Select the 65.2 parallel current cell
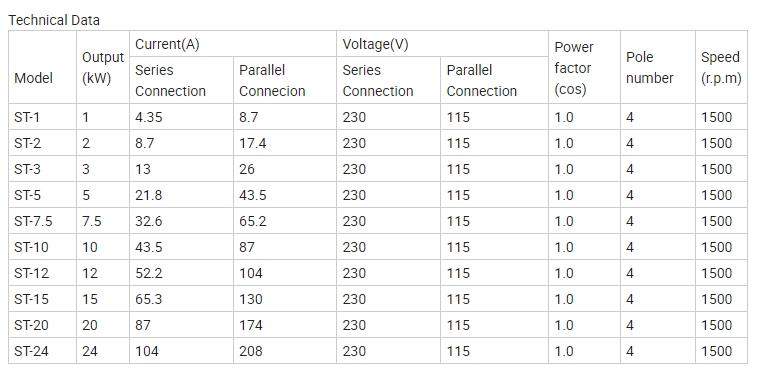 pos(285,221)
